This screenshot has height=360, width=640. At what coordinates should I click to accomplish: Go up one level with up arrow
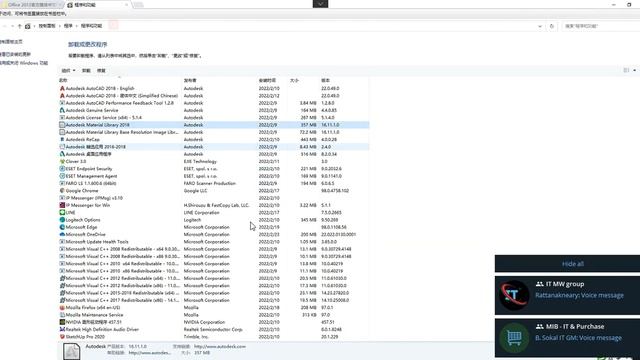(x=20, y=26)
